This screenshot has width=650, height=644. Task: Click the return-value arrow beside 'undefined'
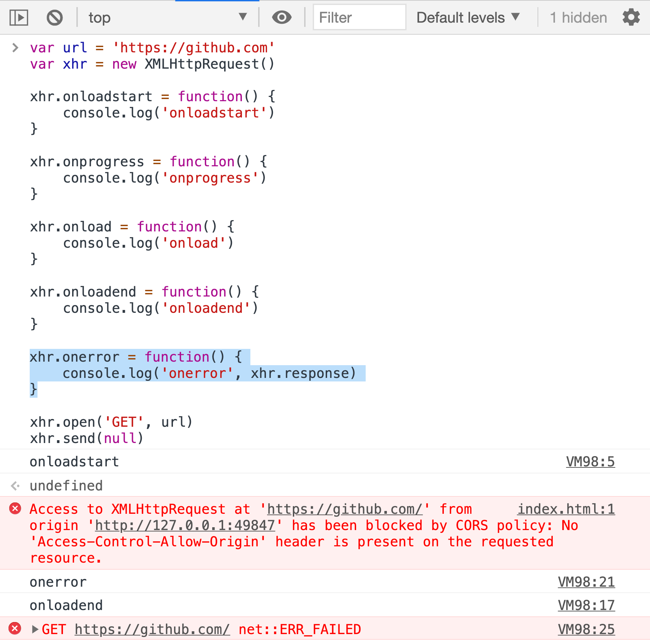15,486
